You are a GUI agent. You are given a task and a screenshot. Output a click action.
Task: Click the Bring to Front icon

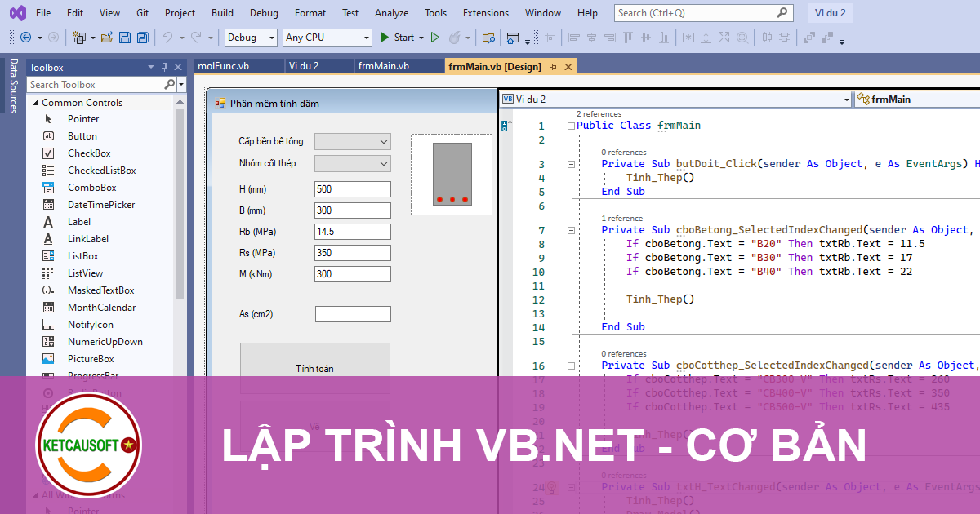(809, 38)
